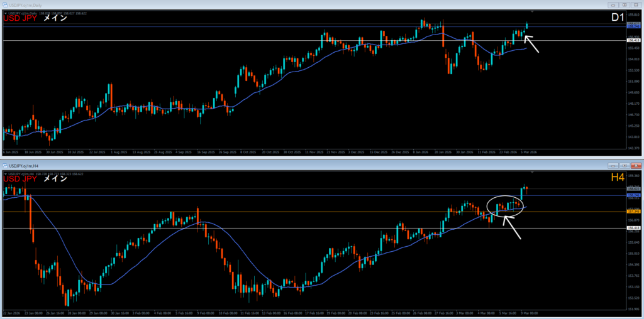Close the USDJPY H4 chart window
Image resolution: width=644 pixels, height=319 pixels.
(x=635, y=166)
